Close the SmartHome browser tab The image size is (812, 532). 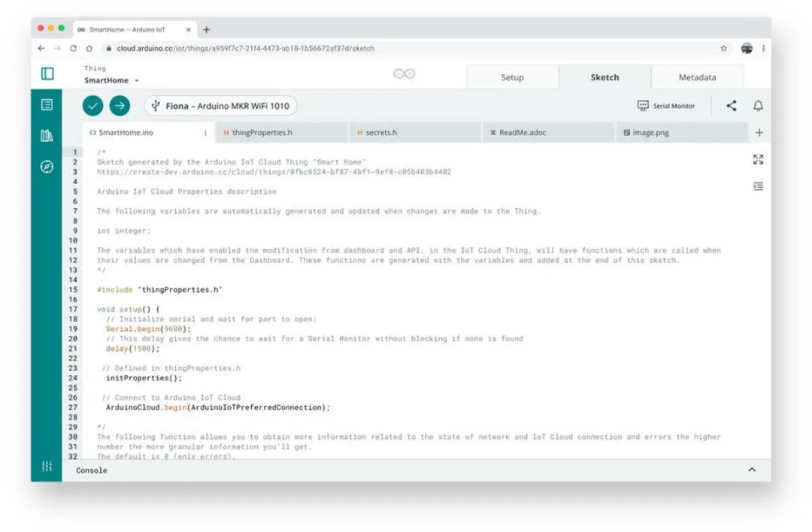pos(188,29)
